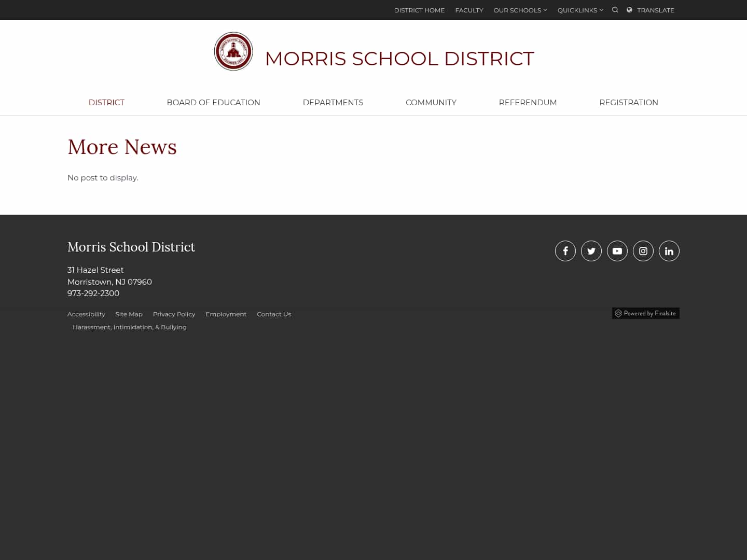
Task: Open the LinkedIn page icon
Action: point(669,251)
